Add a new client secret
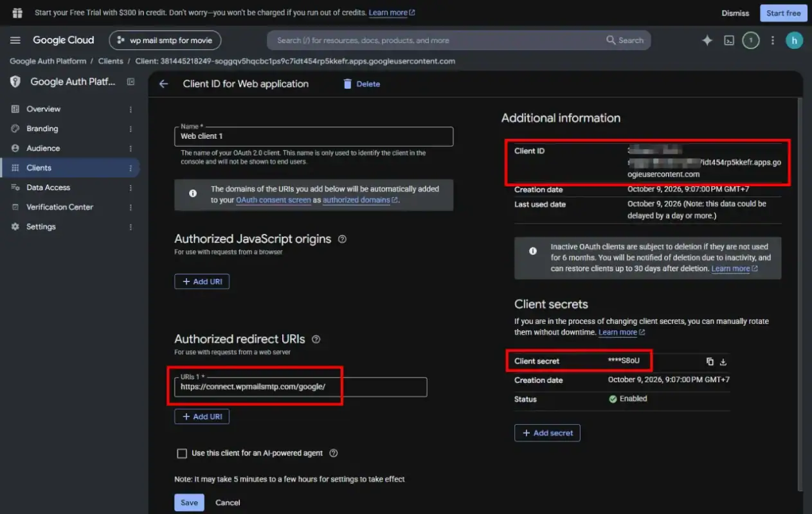The height and width of the screenshot is (514, 812). pyautogui.click(x=547, y=433)
